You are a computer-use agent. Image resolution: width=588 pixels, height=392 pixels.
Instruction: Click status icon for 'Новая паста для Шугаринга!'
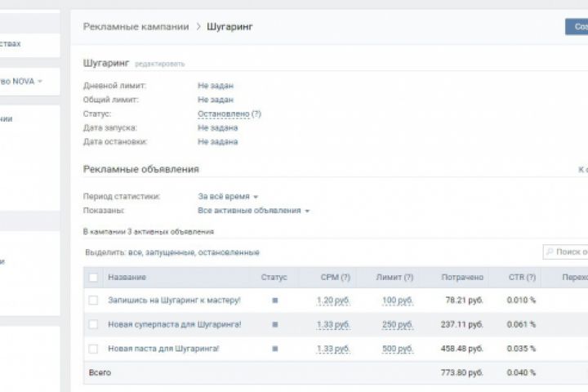[275, 349]
